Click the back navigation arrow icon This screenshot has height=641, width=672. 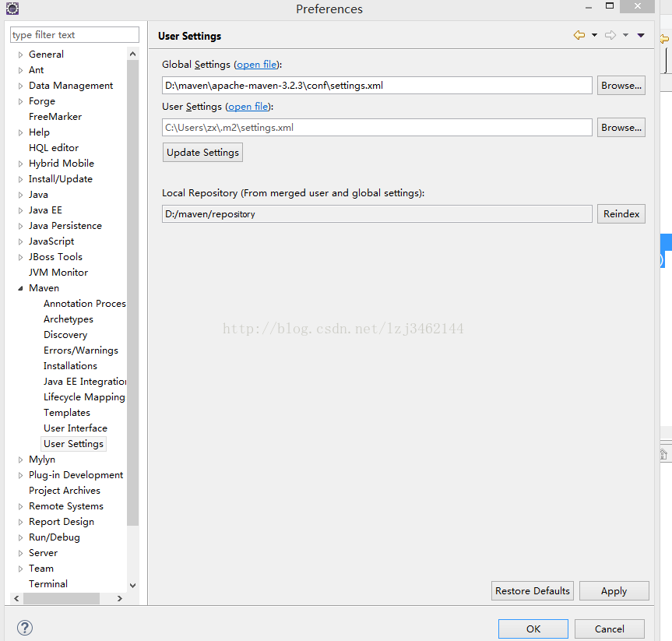[x=579, y=35]
